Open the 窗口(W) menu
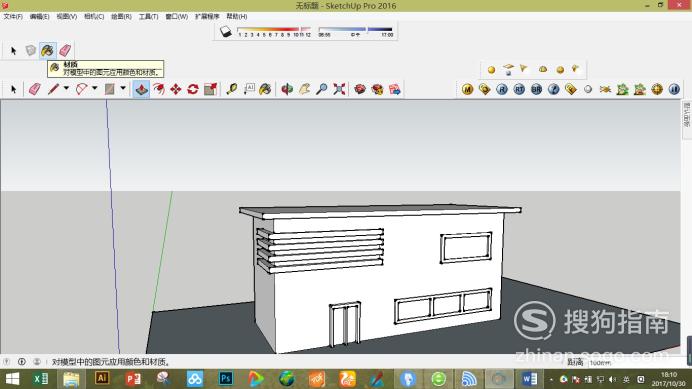 177,16
